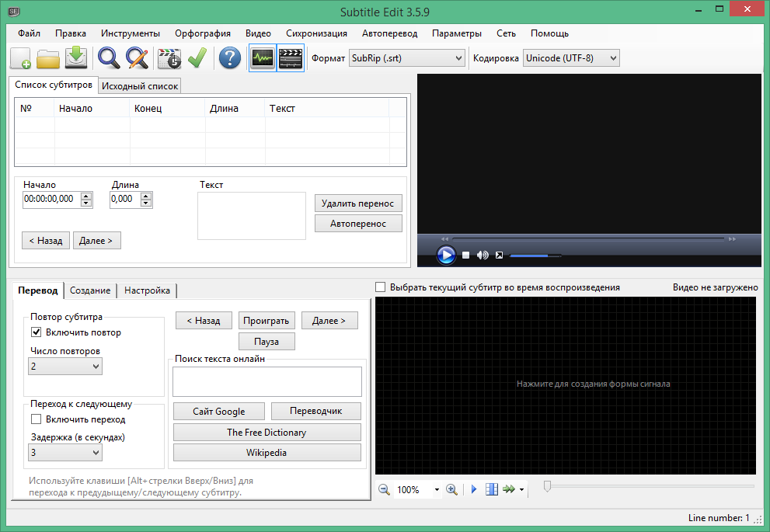Click the Wikipedia search button
This screenshot has height=532, width=770.
267,452
